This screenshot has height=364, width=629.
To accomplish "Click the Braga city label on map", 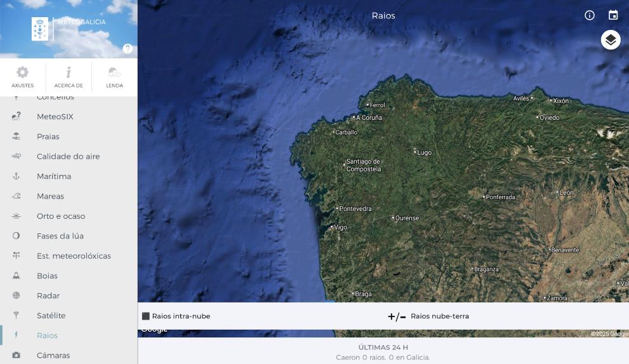I will click(x=363, y=294).
